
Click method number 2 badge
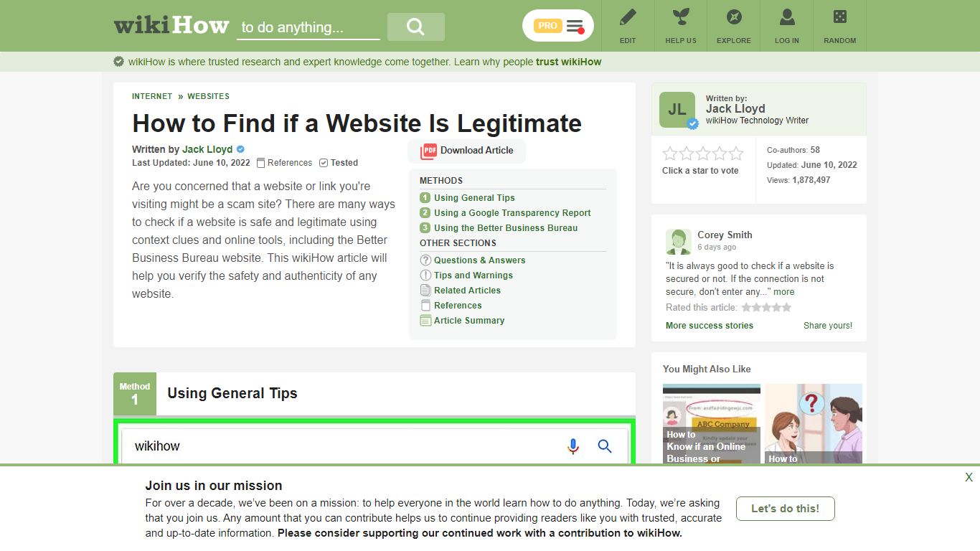pyautogui.click(x=425, y=213)
